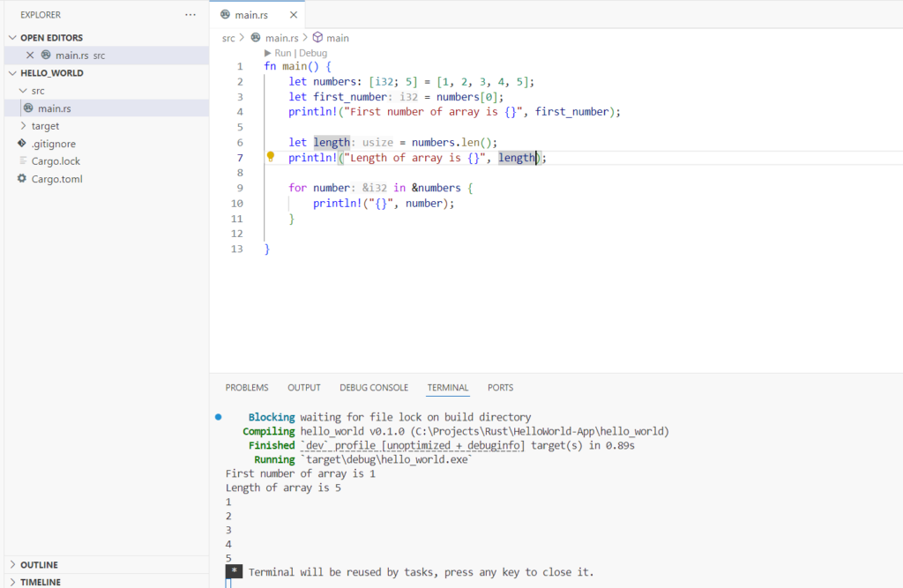Click 'Length of array is 5' terminal output
The height and width of the screenshot is (588, 903).
coord(283,488)
